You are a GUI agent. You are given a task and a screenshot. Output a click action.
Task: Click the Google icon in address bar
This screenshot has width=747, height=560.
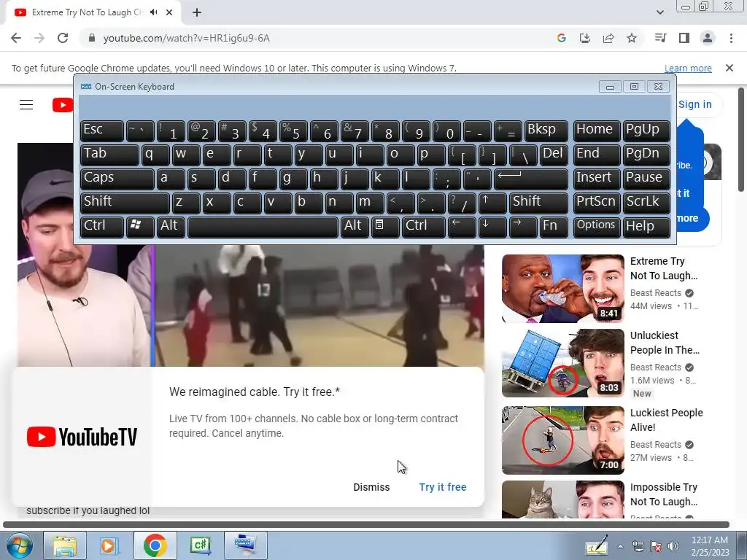point(562,38)
